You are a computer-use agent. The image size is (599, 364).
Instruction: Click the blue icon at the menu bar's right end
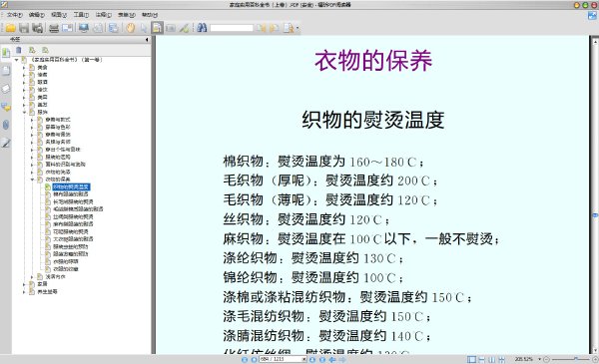point(592,16)
